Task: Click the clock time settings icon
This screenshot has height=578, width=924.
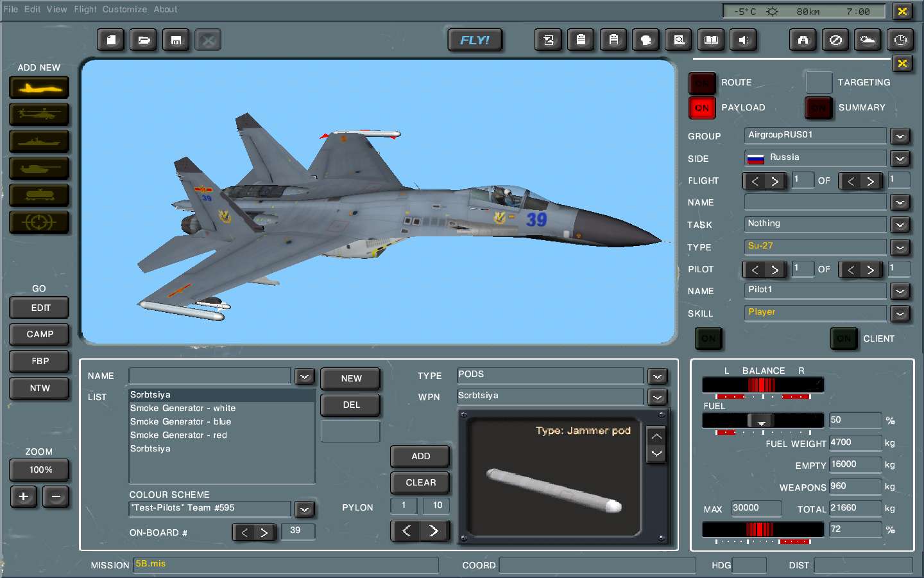Action: [900, 40]
